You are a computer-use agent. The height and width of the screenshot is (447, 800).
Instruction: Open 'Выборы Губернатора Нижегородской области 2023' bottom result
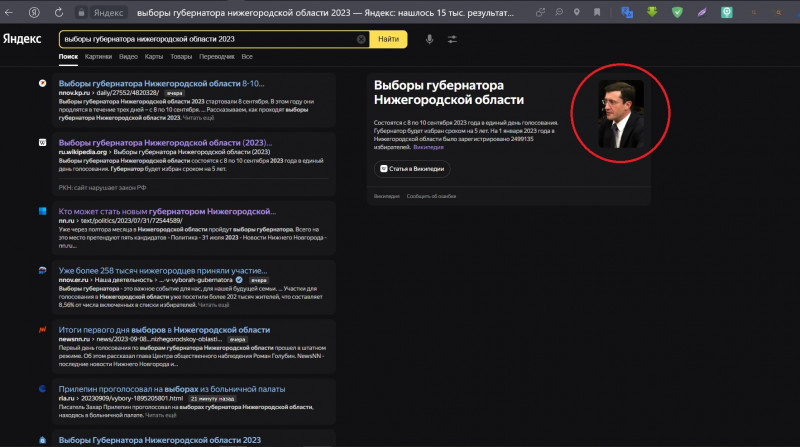click(x=160, y=440)
